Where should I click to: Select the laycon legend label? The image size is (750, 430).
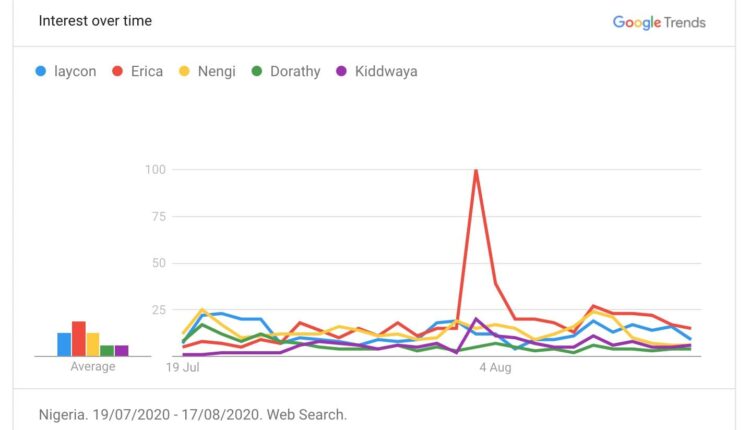tap(75, 71)
